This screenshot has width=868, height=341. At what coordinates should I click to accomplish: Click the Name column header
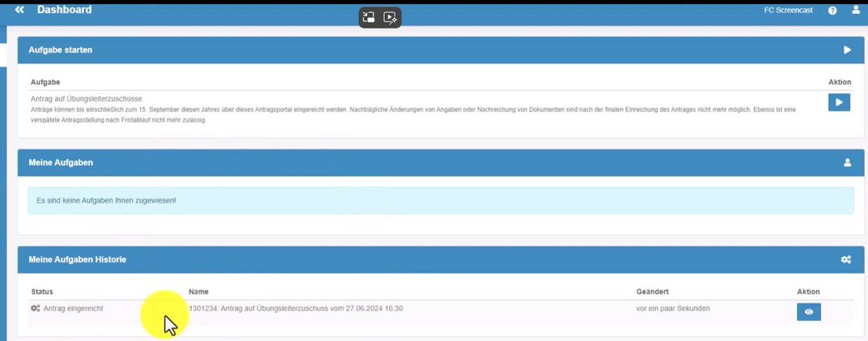coord(199,291)
